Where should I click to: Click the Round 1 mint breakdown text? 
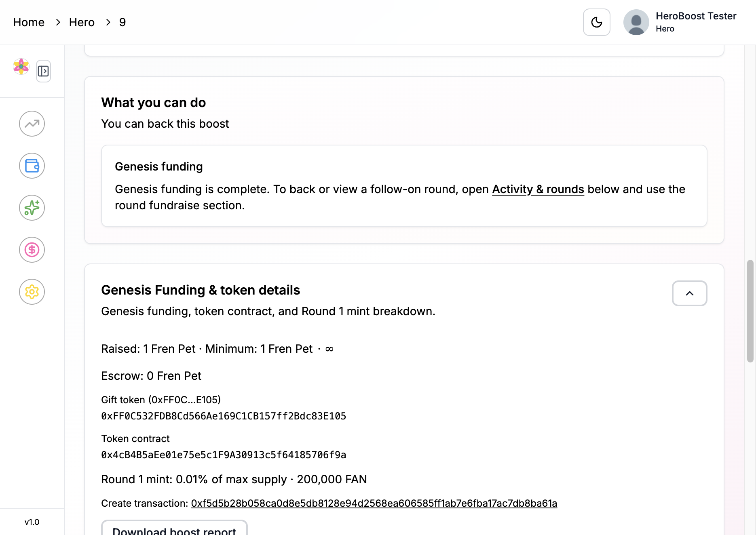click(234, 479)
